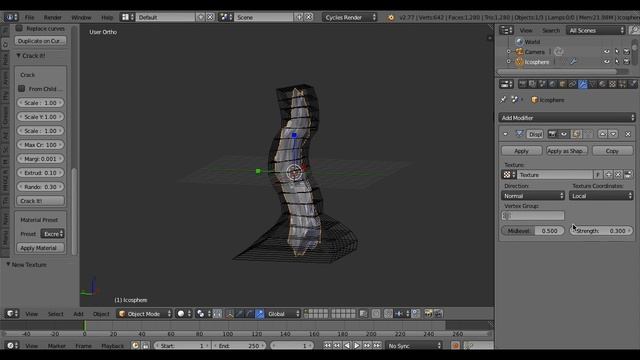This screenshot has height=360, width=640.
Task: Open the world properties tab icon
Action: [x=552, y=84]
